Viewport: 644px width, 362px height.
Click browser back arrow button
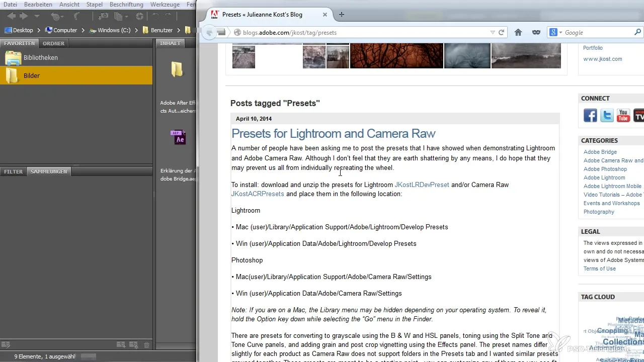pyautogui.click(x=210, y=33)
